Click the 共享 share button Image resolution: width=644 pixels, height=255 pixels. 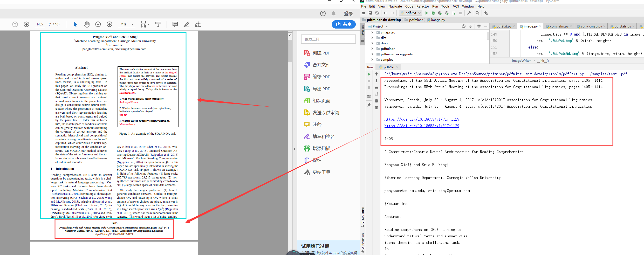pos(344,24)
